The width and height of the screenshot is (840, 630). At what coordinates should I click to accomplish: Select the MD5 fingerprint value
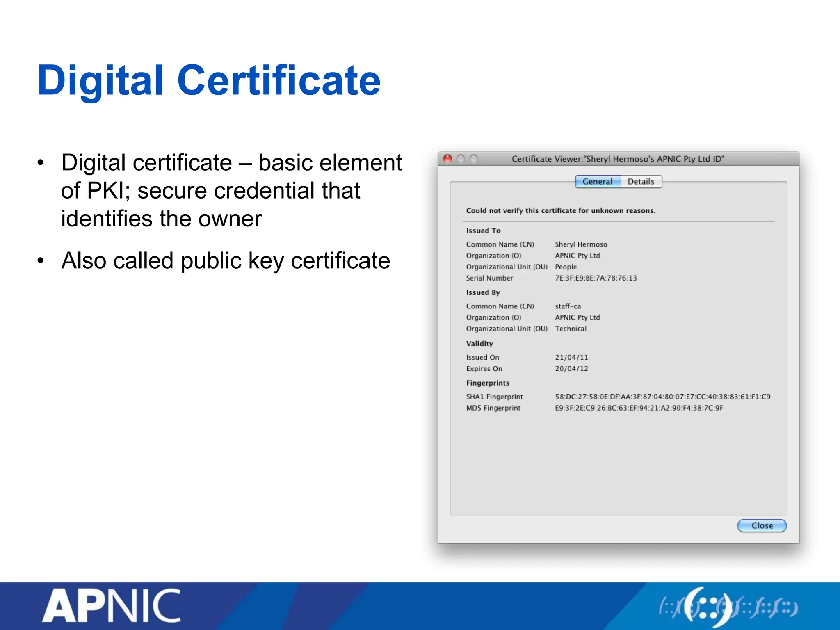pyautogui.click(x=639, y=408)
